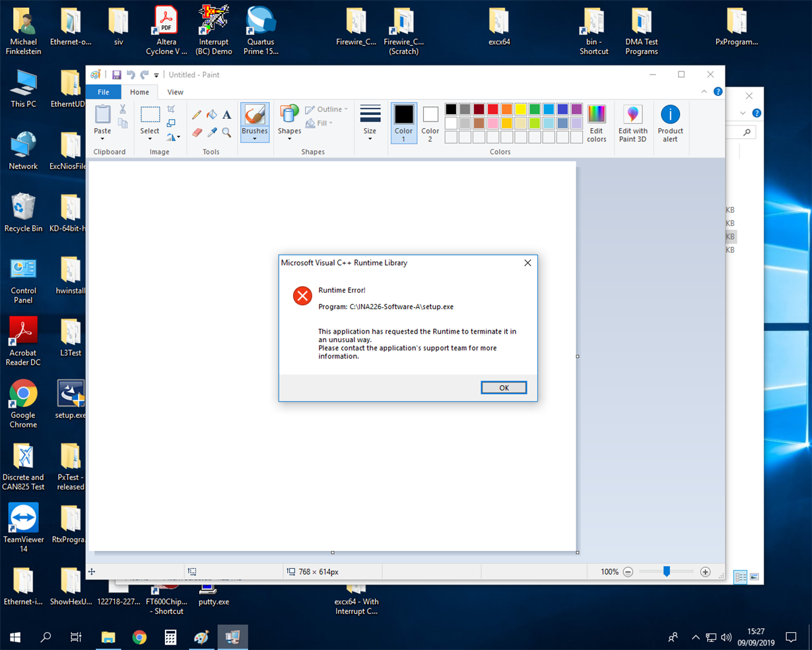This screenshot has height=650, width=812.
Task: Open Edit with Paint 3D
Action: click(x=632, y=123)
